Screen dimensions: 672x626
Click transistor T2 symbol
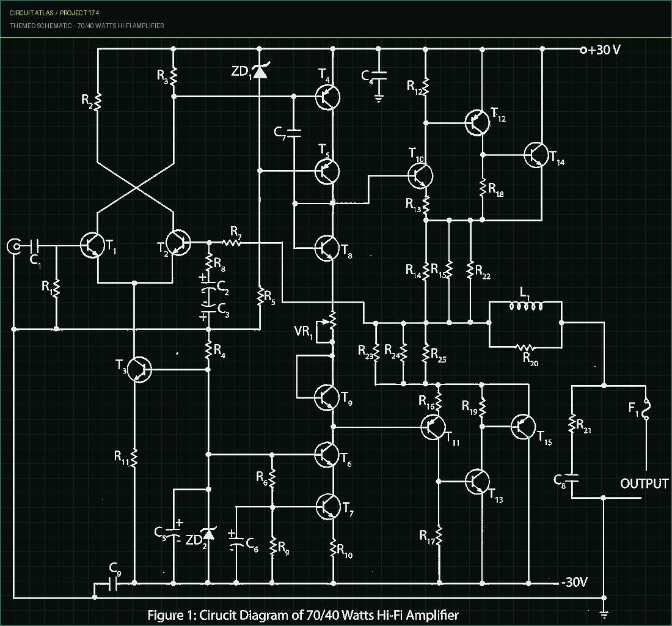[178, 243]
